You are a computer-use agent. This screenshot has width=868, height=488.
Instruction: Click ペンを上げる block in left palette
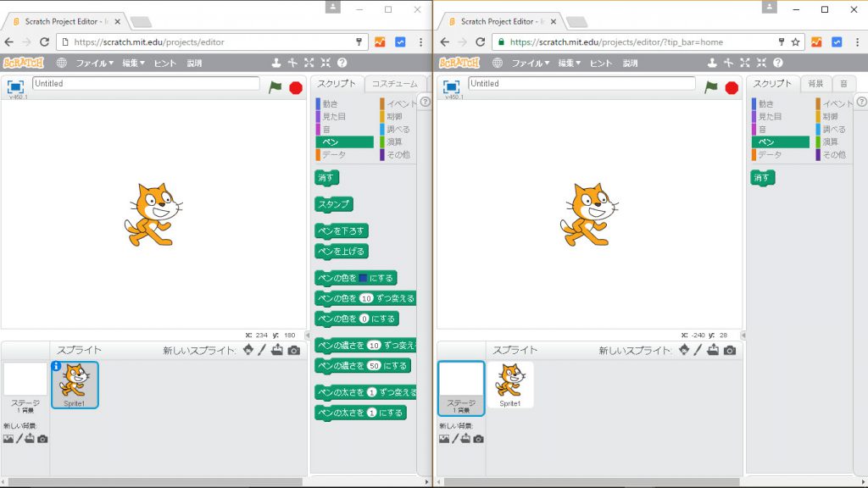point(342,251)
